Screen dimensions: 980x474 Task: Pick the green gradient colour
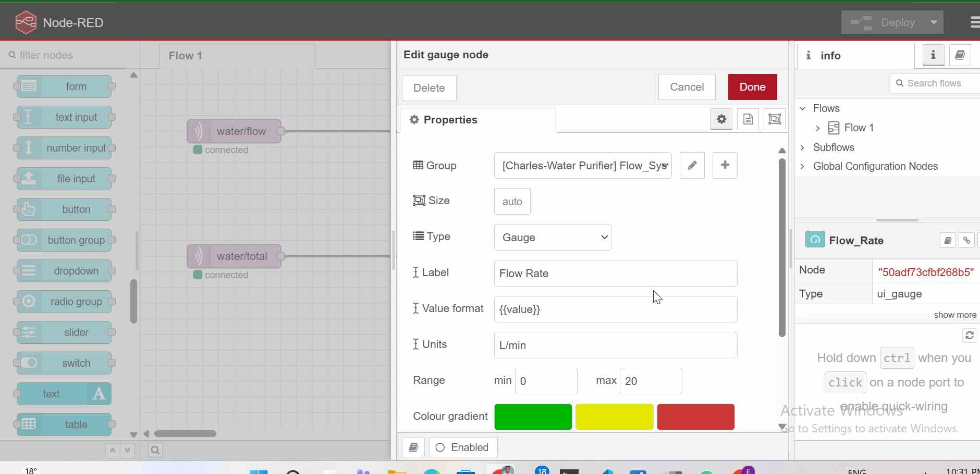pyautogui.click(x=533, y=417)
